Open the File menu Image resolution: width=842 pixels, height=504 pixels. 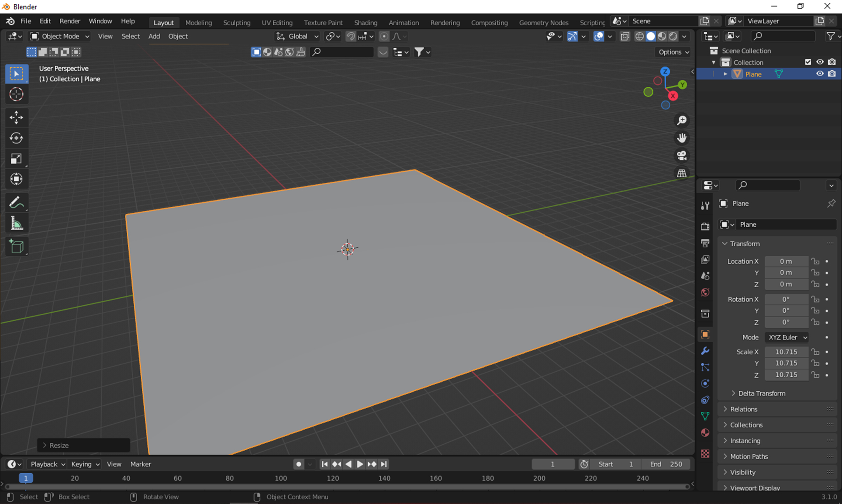click(26, 21)
